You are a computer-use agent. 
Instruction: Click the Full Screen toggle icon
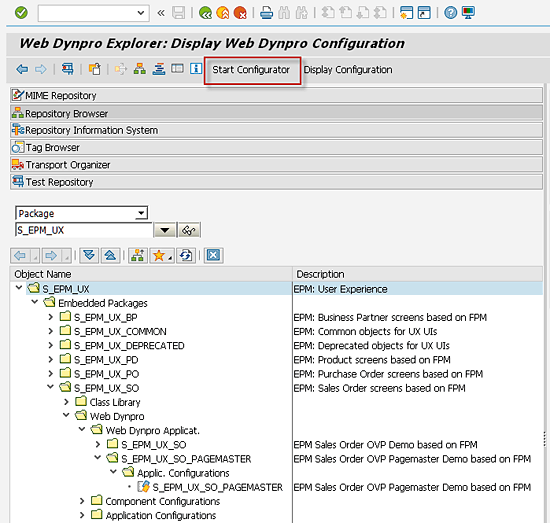point(177,68)
